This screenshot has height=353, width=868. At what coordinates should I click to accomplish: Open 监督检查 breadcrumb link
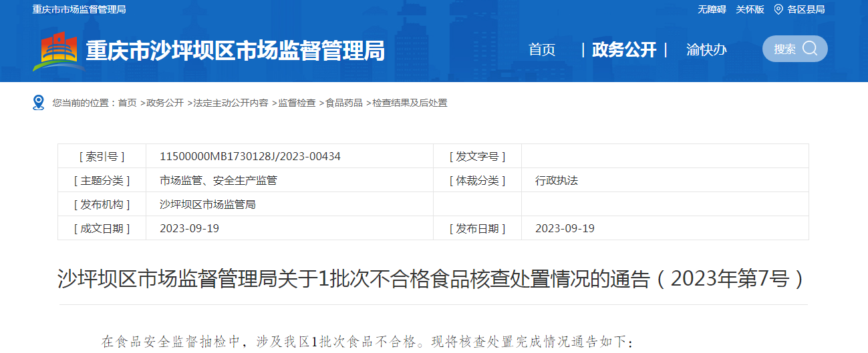point(297,103)
